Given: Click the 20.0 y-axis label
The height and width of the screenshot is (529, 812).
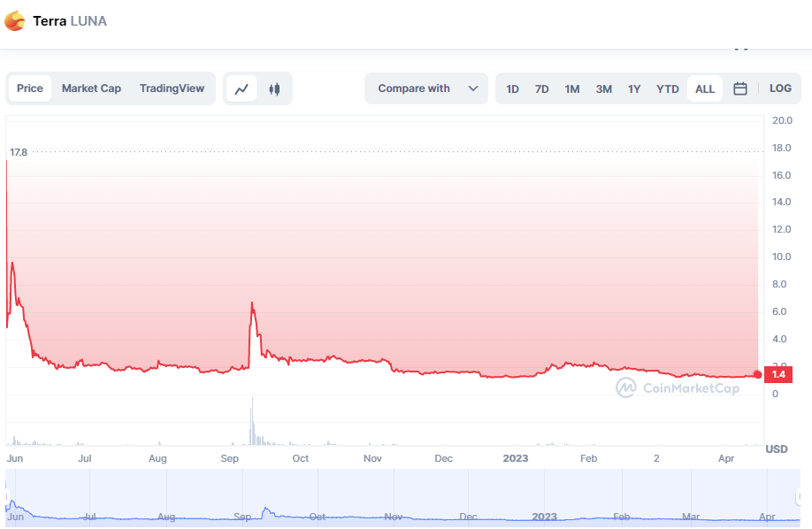Looking at the screenshot, I should [x=782, y=120].
